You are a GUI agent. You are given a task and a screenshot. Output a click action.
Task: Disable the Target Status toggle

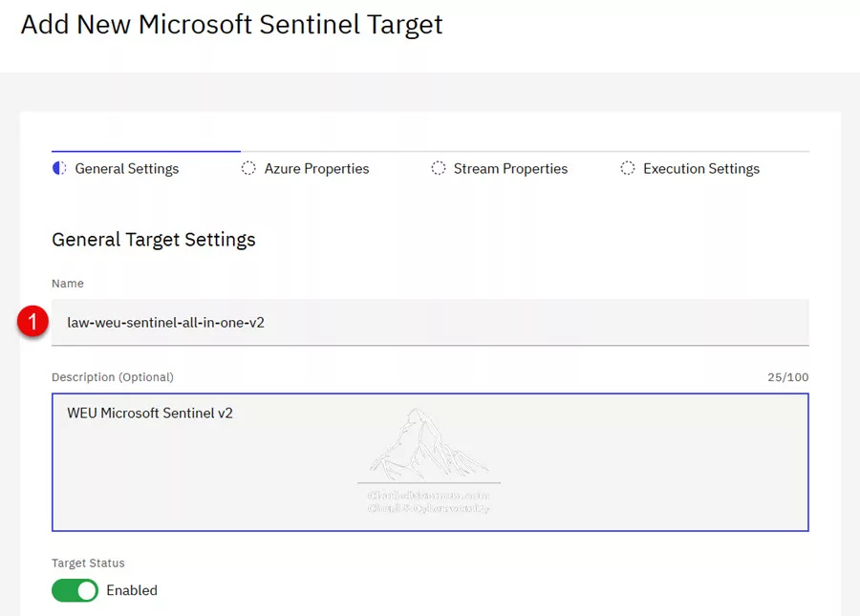(x=75, y=590)
